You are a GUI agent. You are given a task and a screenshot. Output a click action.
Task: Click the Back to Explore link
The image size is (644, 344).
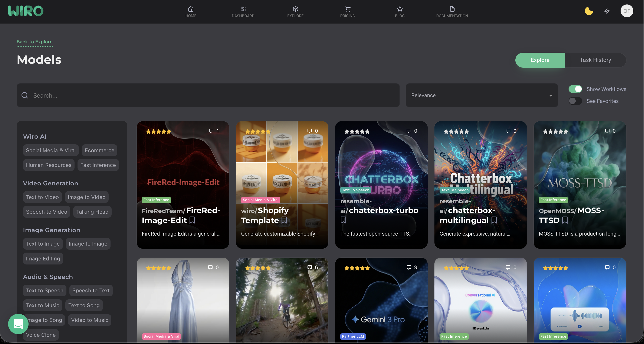(x=34, y=42)
